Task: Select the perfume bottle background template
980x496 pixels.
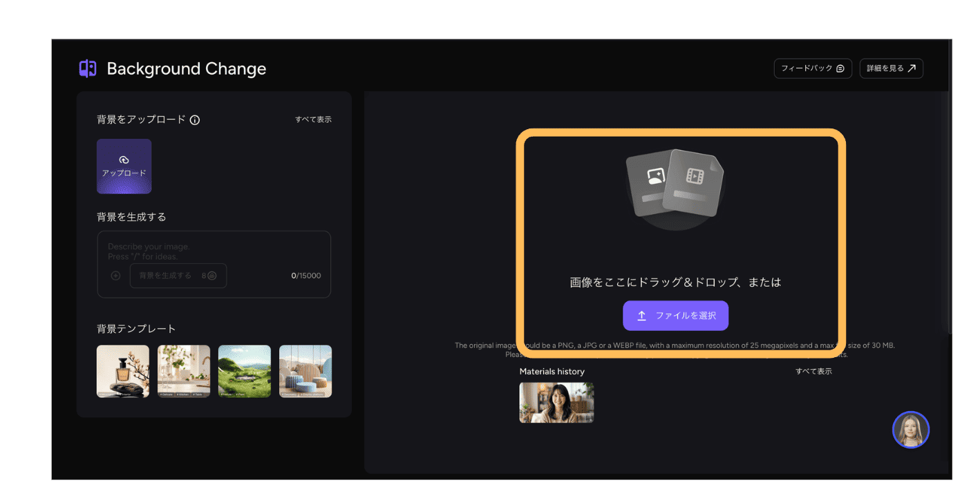Action: coord(123,372)
